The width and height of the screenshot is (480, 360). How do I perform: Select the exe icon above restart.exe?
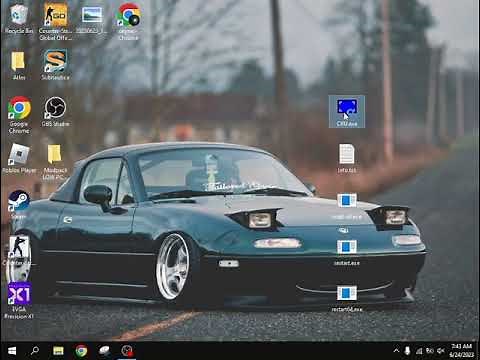(x=347, y=206)
